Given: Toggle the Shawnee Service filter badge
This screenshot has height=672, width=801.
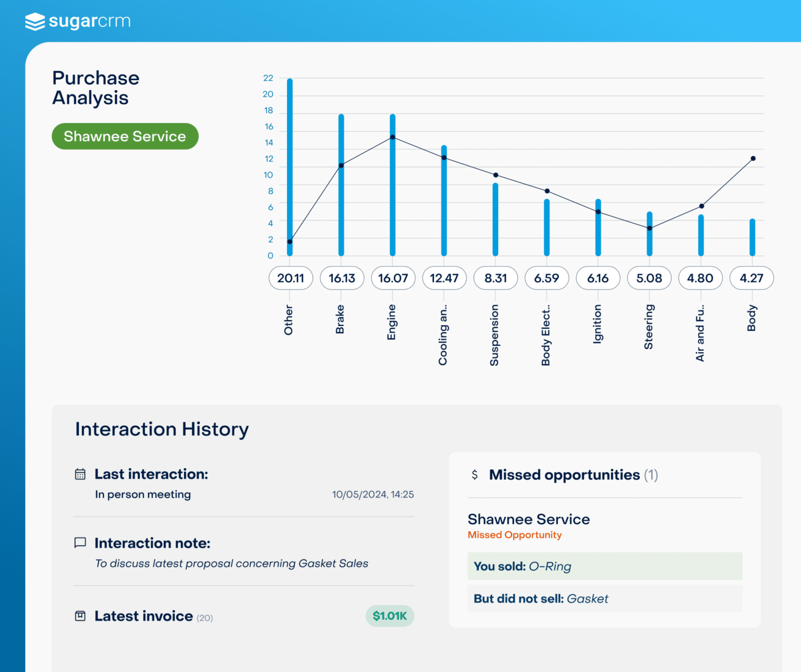Looking at the screenshot, I should coord(125,136).
